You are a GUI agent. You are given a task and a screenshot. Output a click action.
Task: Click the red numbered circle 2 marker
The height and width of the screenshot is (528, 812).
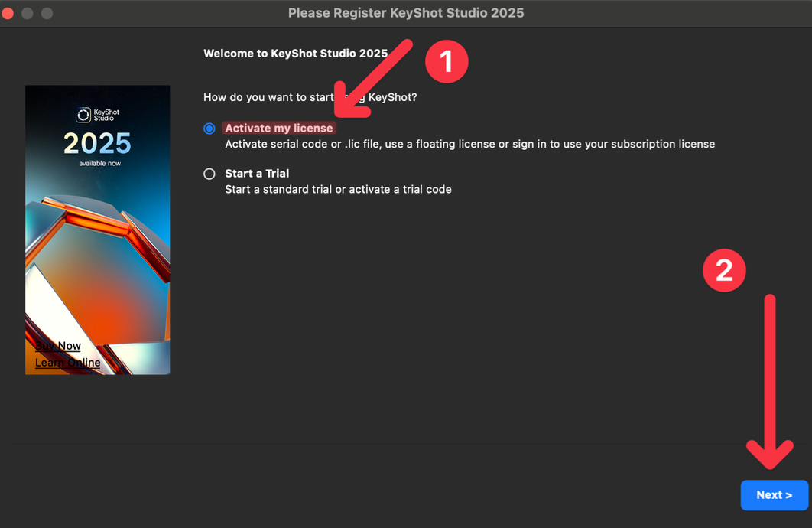[723, 270]
